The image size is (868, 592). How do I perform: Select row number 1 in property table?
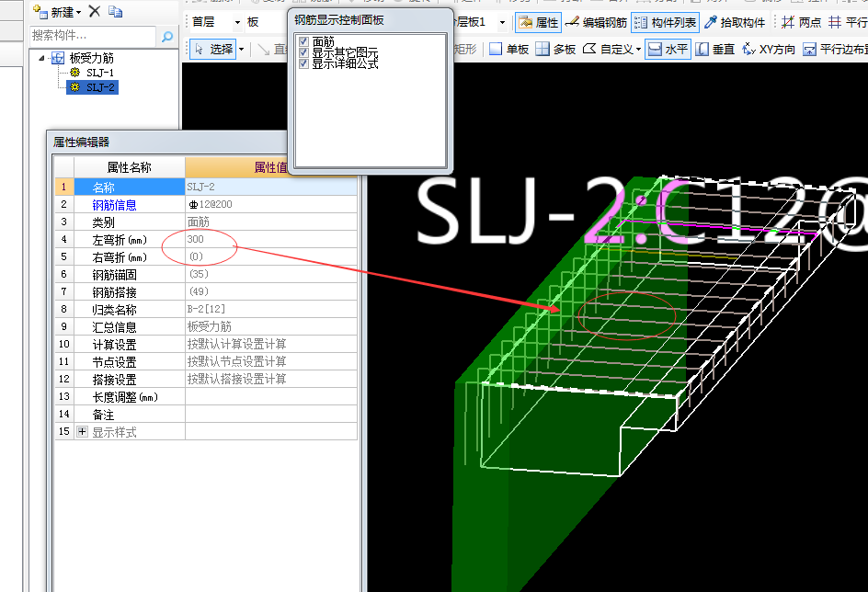(x=64, y=187)
